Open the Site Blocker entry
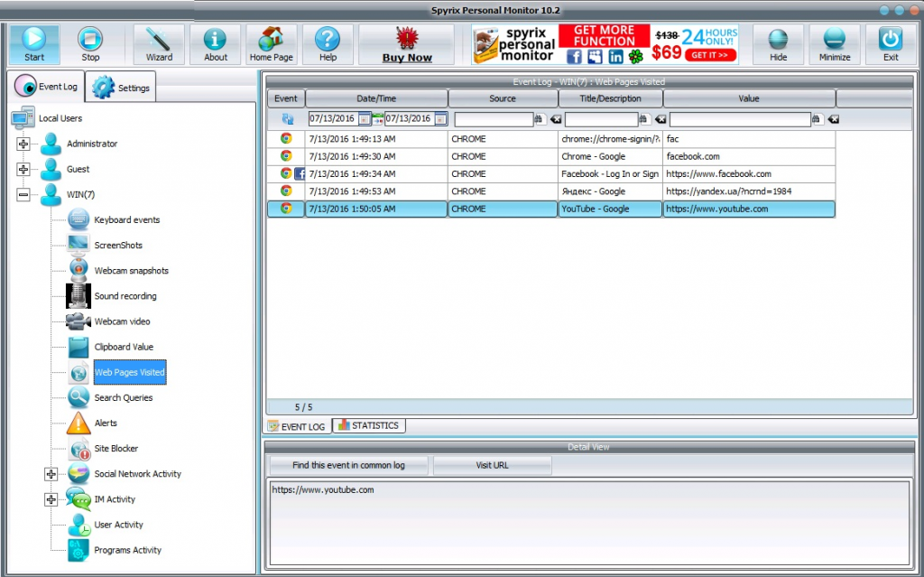 pyautogui.click(x=115, y=449)
